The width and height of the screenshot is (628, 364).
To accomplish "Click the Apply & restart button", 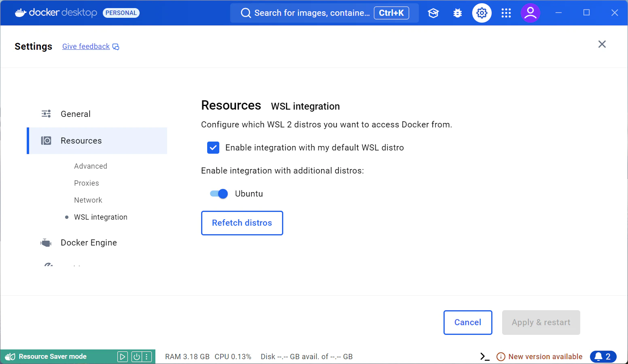I will 541,322.
